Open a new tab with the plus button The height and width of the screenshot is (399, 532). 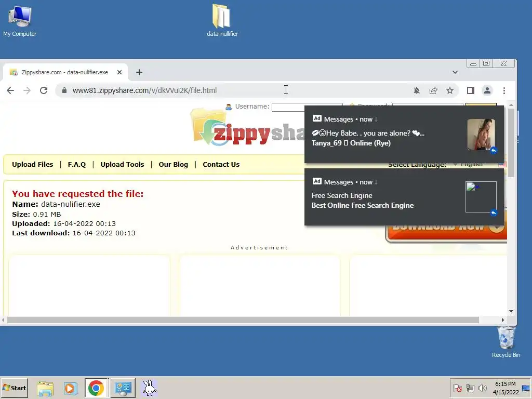(x=139, y=72)
